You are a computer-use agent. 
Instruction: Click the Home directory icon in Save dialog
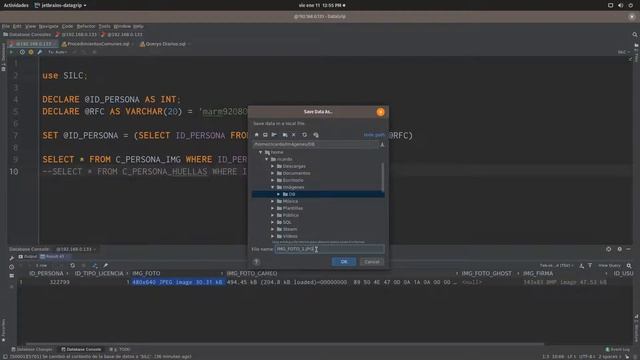(257, 135)
